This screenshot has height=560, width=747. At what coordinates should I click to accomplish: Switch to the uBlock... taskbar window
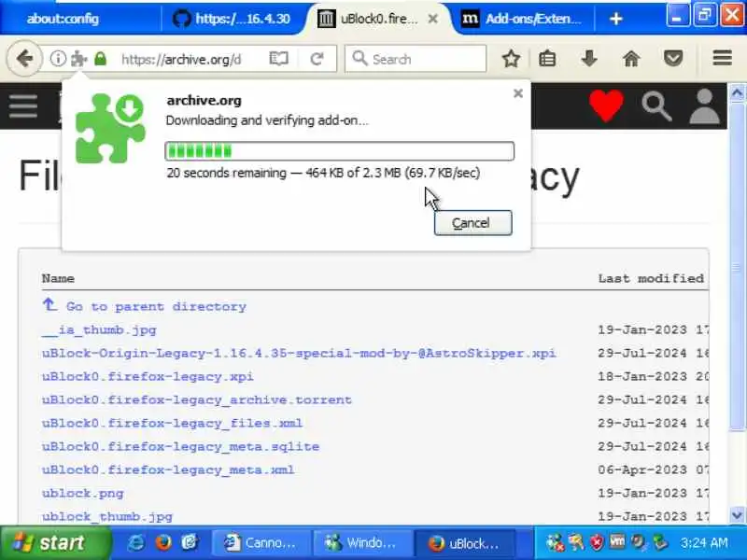click(x=464, y=543)
